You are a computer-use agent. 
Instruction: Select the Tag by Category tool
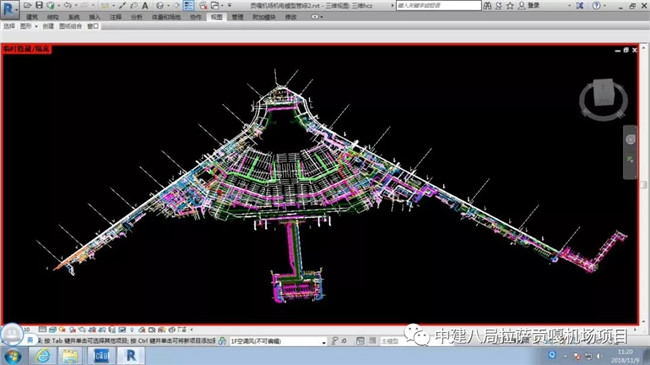pos(133,5)
